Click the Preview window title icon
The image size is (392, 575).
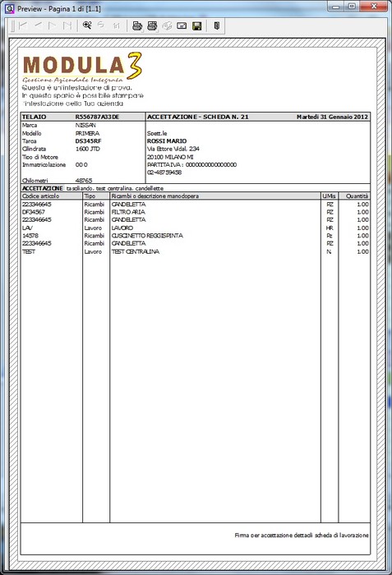pyautogui.click(x=9, y=8)
